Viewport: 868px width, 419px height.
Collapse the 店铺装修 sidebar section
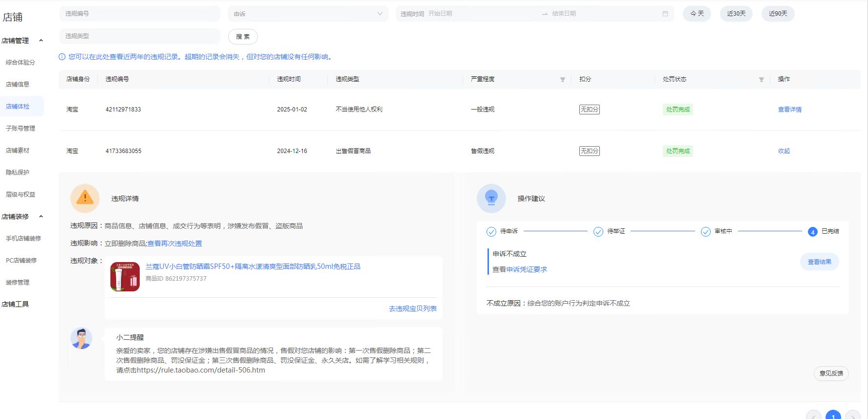41,217
